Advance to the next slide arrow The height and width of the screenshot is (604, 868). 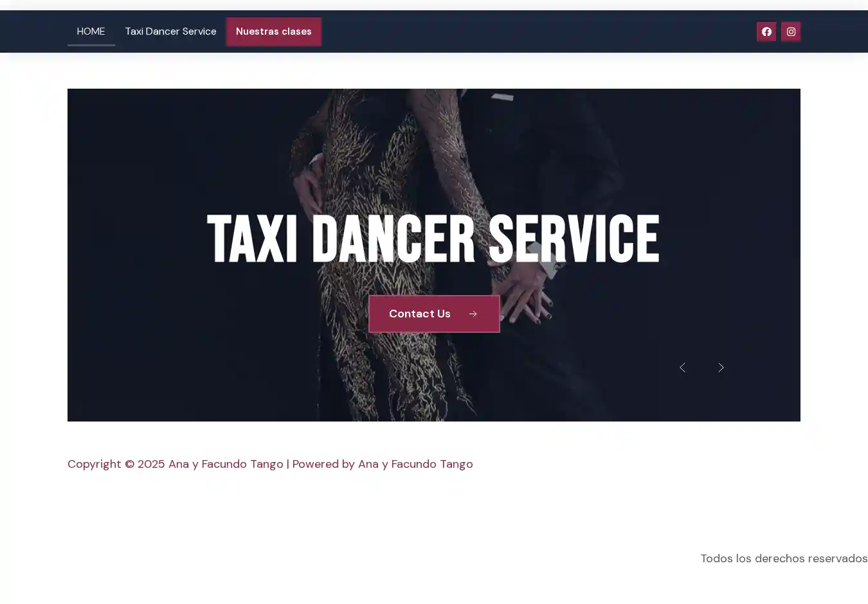[721, 368]
